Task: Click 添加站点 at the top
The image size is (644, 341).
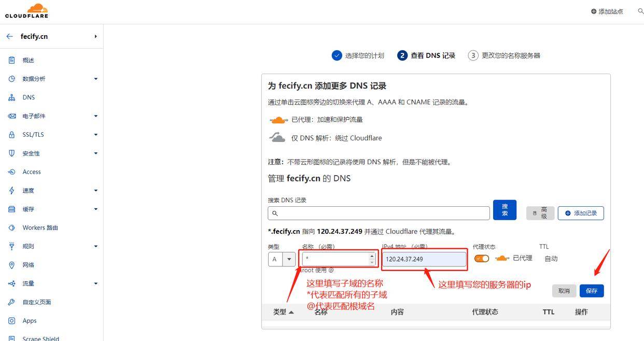Action: [607, 11]
